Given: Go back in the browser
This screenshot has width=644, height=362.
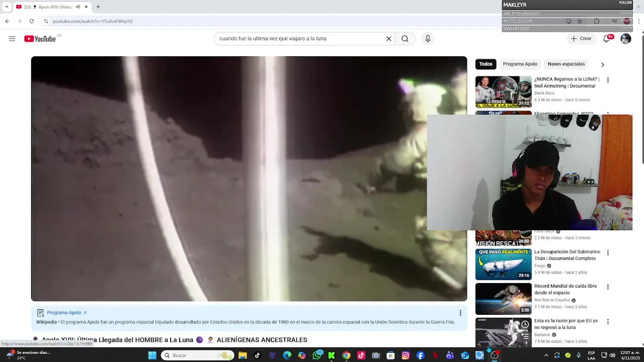Looking at the screenshot, I should pyautogui.click(x=7, y=21).
